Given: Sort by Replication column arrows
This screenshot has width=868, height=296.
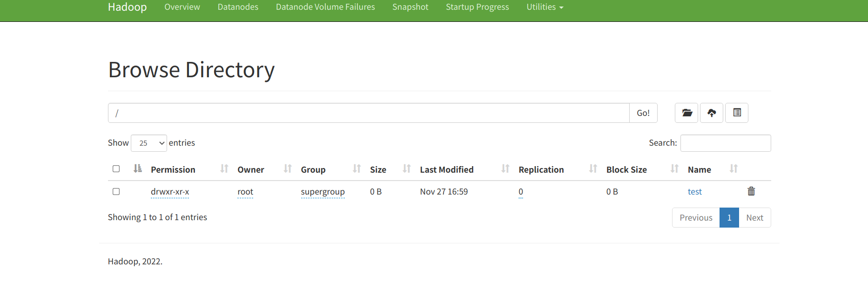Looking at the screenshot, I should pyautogui.click(x=593, y=169).
